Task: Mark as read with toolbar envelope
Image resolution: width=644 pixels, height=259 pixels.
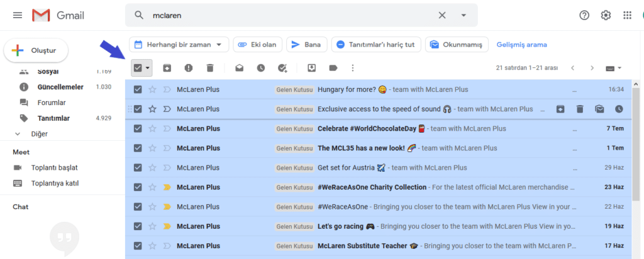Action: click(x=240, y=68)
